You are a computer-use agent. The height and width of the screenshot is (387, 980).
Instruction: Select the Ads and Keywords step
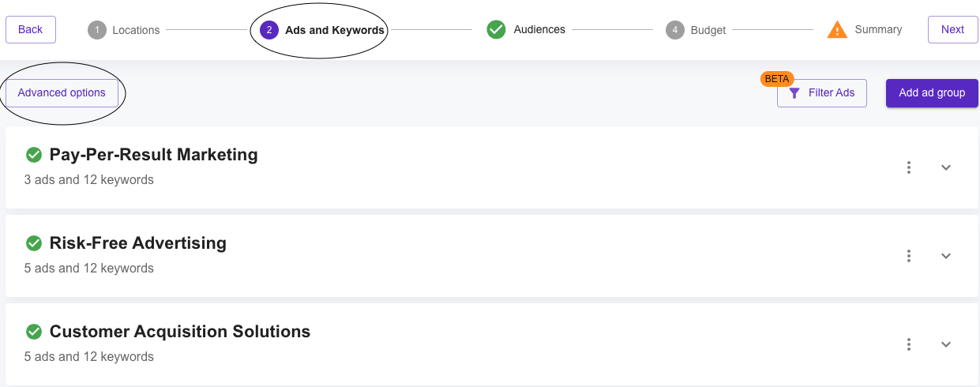(322, 30)
